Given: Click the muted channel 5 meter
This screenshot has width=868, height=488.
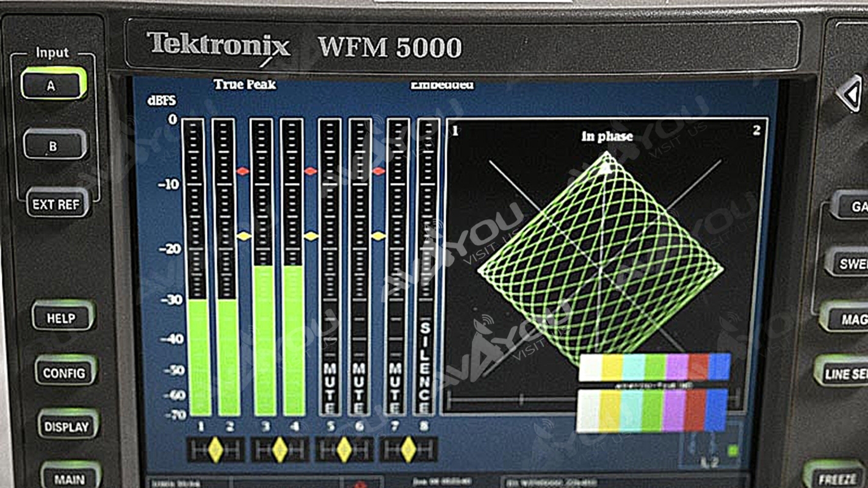Looking at the screenshot, I should click(x=330, y=267).
